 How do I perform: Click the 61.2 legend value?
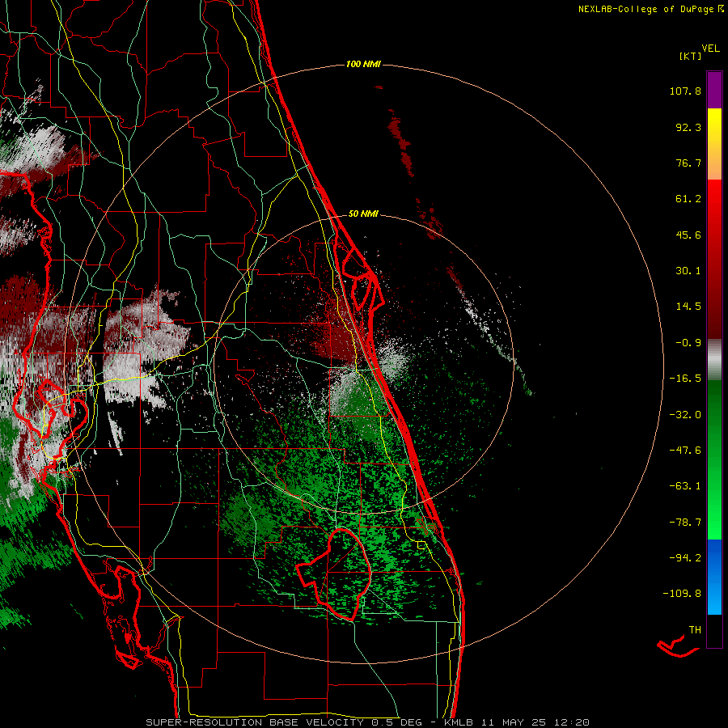(688, 199)
